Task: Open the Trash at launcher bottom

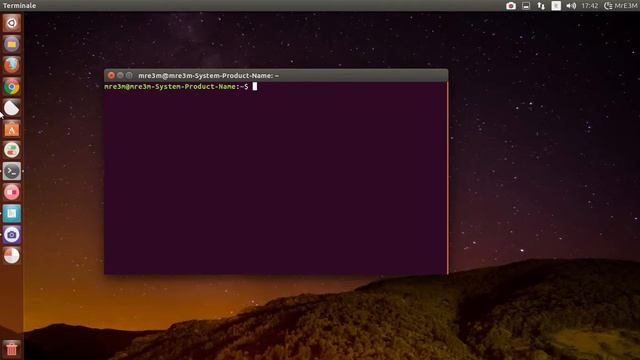Action: 11,349
